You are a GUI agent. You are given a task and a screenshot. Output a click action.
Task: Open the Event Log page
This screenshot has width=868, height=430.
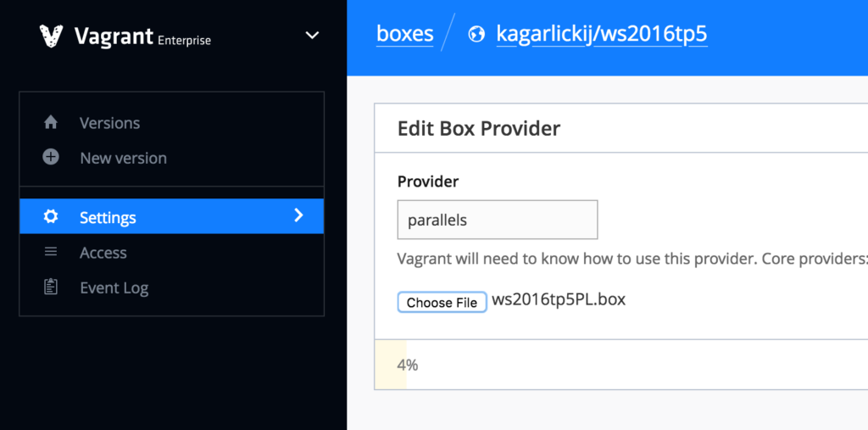(114, 288)
